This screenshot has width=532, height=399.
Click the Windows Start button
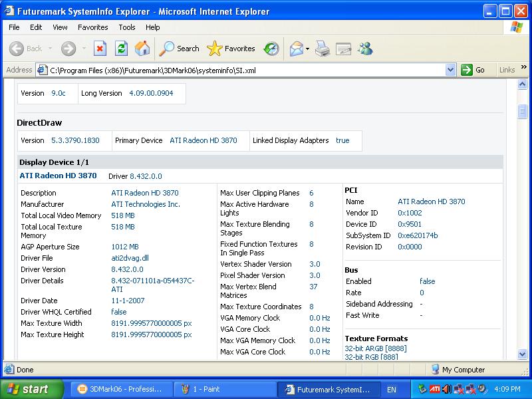pos(28,389)
